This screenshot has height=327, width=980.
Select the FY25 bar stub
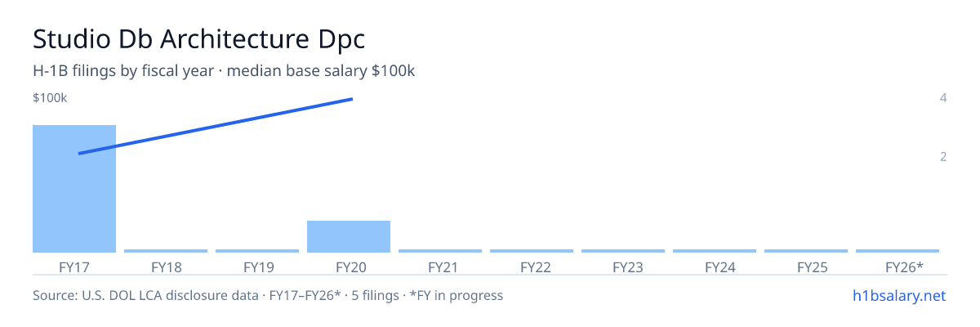point(806,251)
